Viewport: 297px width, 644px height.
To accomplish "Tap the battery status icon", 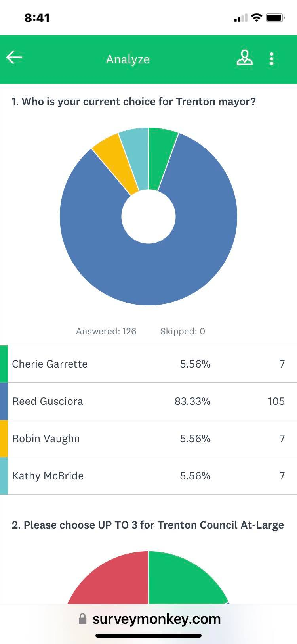I will (275, 17).
